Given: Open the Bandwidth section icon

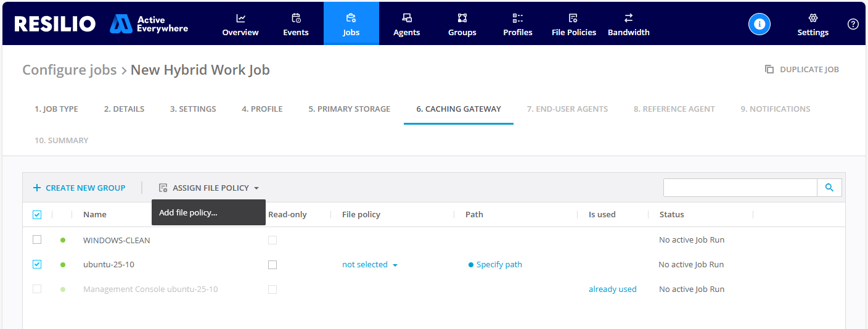Looking at the screenshot, I should point(628,19).
